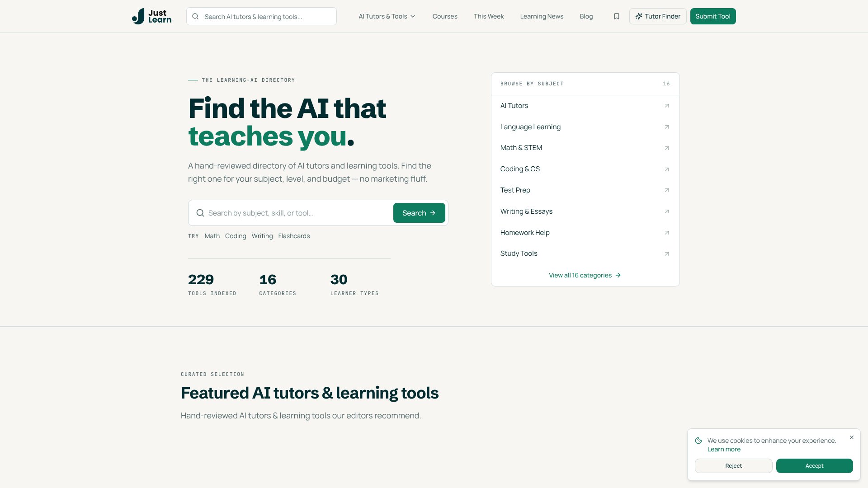Reject the cookies
The height and width of the screenshot is (488, 868).
click(733, 466)
